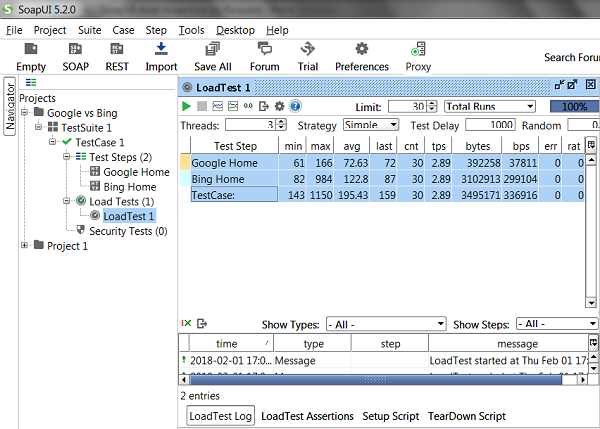Export the LoadTest log icon

(202, 324)
